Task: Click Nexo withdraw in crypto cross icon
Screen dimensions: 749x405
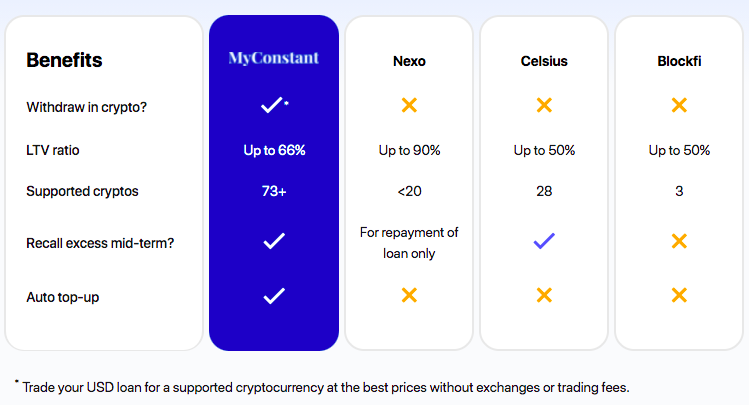Action: [x=409, y=105]
